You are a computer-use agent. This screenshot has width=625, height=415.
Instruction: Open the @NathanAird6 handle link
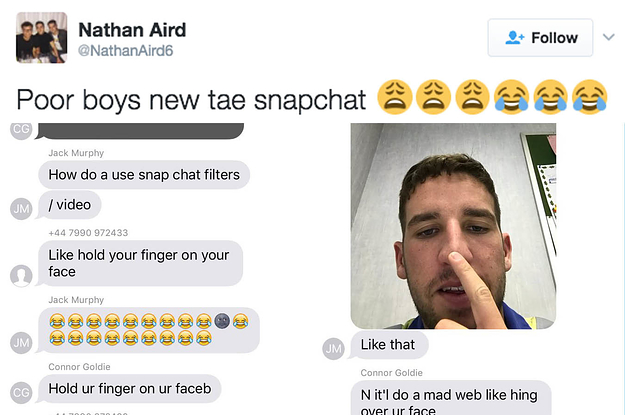pyautogui.click(x=125, y=51)
